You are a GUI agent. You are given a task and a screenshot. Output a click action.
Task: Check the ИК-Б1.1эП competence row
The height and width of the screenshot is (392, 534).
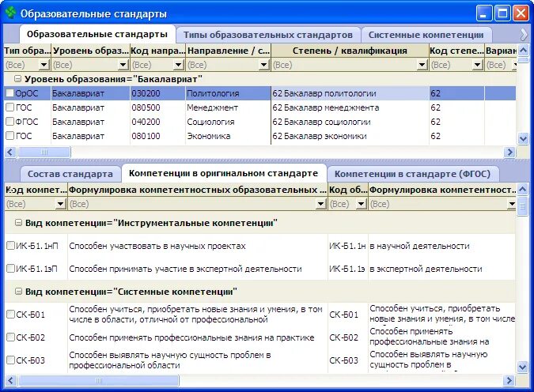[11, 269]
